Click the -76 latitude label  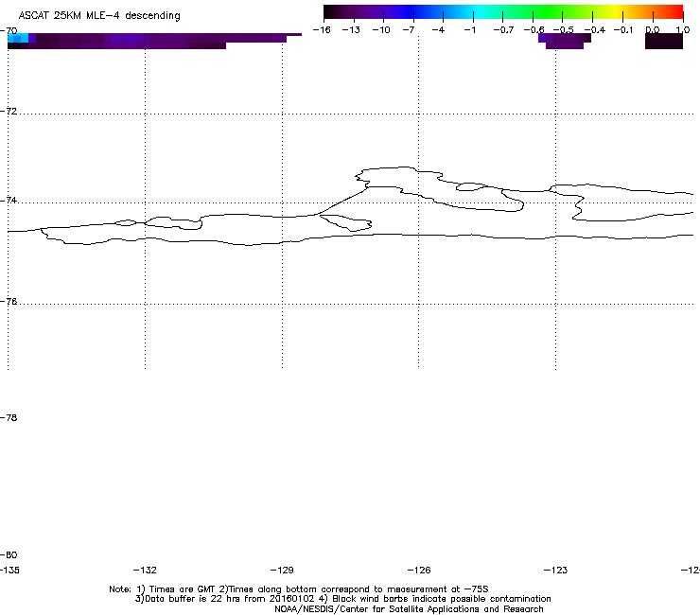point(9,302)
